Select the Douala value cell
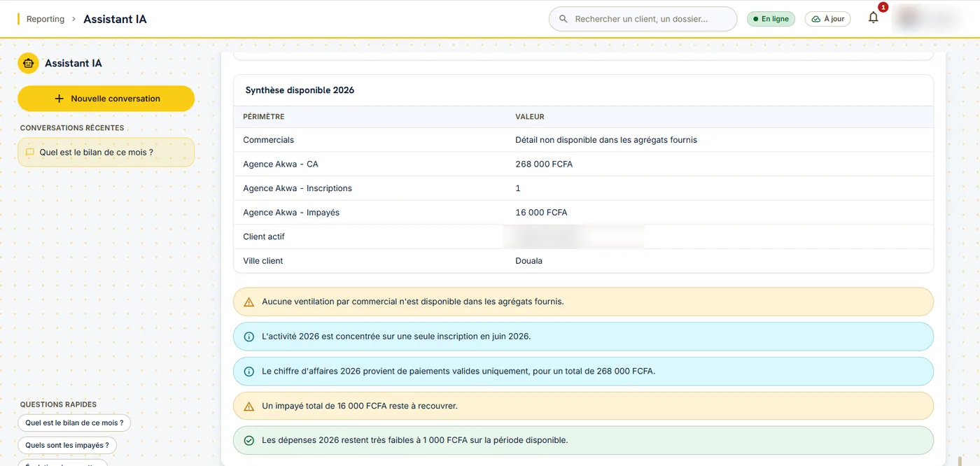This screenshot has width=980, height=466. coord(528,260)
